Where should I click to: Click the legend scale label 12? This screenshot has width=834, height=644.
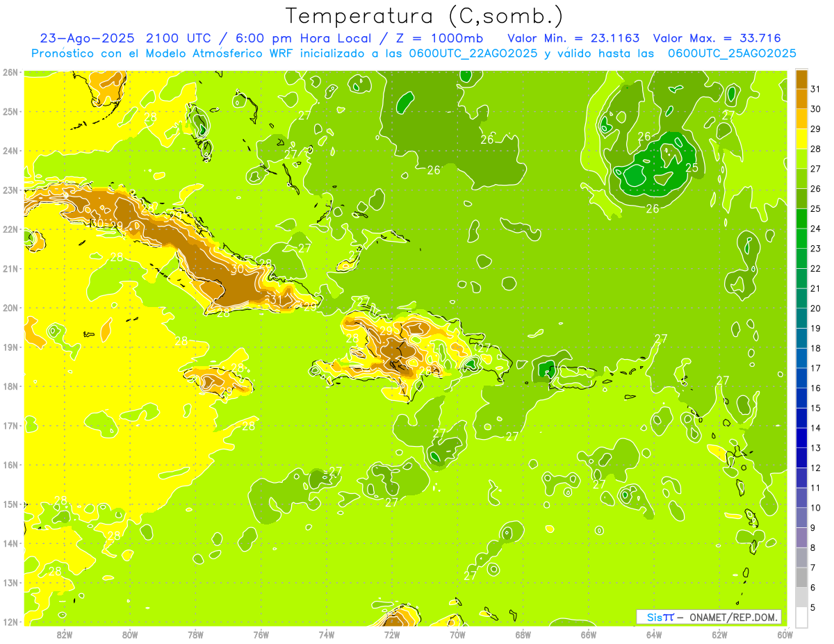pos(816,468)
